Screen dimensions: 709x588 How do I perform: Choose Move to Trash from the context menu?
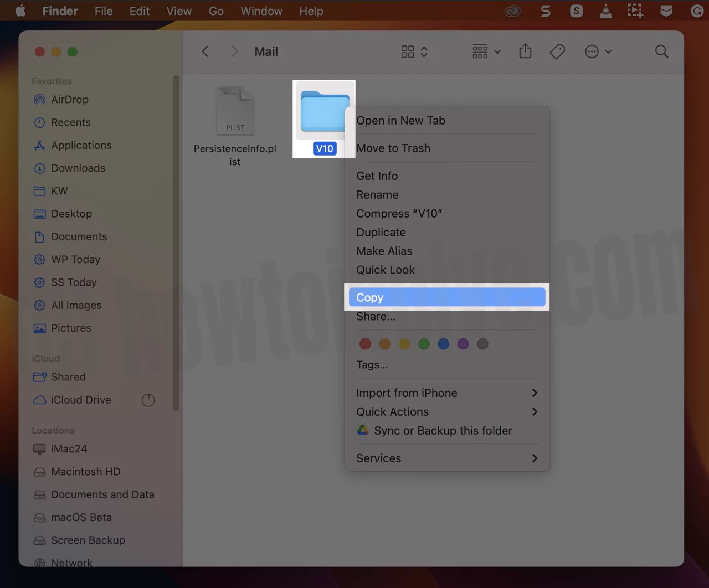tap(393, 148)
